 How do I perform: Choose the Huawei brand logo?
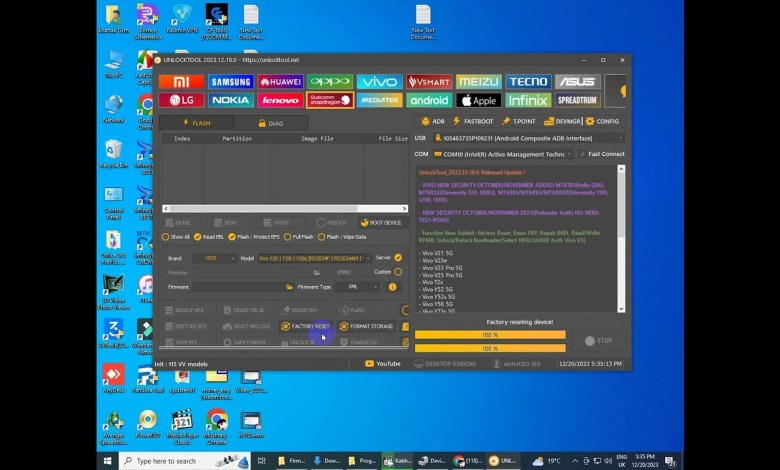point(280,82)
